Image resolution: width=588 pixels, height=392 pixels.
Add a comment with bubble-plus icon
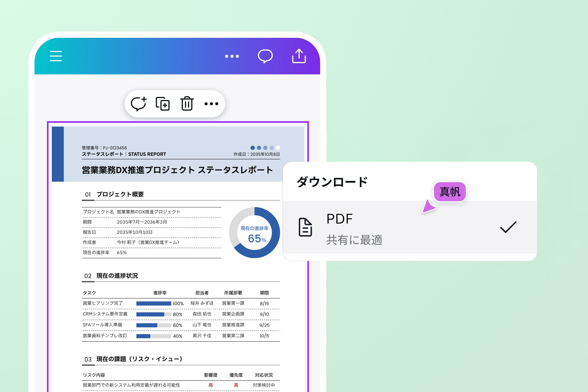point(139,104)
